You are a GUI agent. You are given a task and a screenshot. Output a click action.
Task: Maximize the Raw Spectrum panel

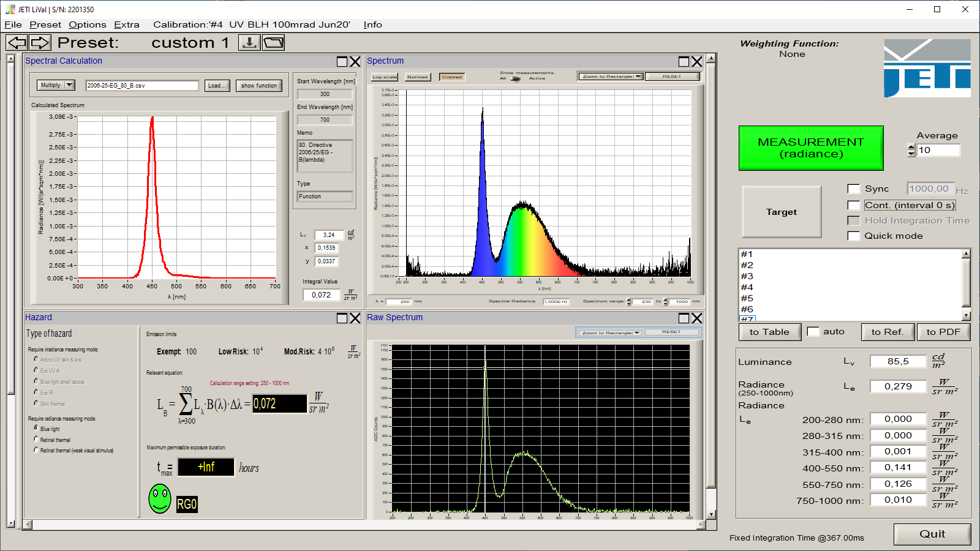point(684,318)
